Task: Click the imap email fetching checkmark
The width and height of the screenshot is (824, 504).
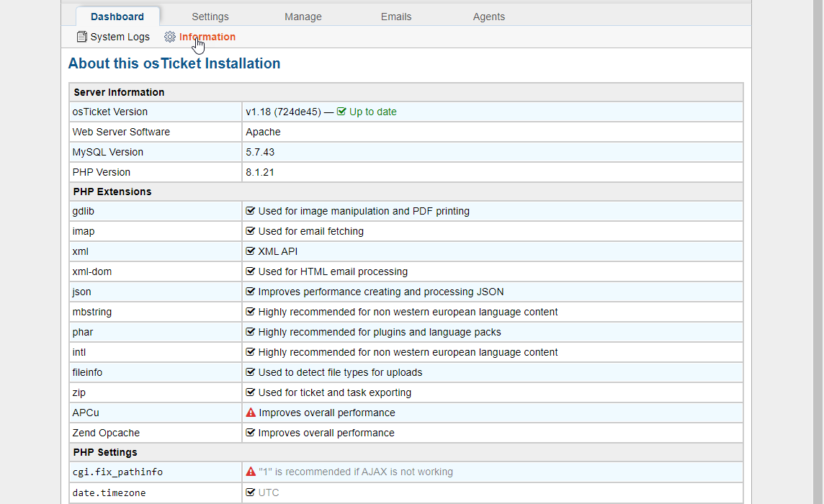Action: coord(251,231)
